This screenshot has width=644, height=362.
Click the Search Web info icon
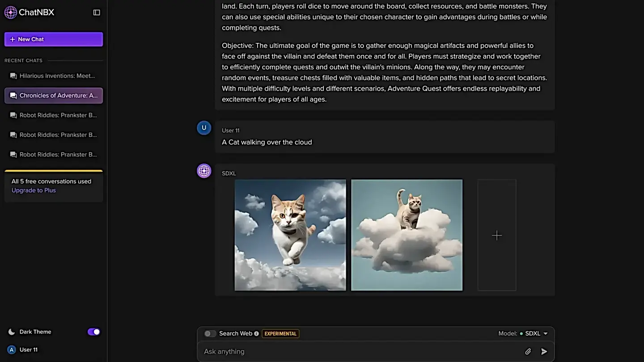256,333
